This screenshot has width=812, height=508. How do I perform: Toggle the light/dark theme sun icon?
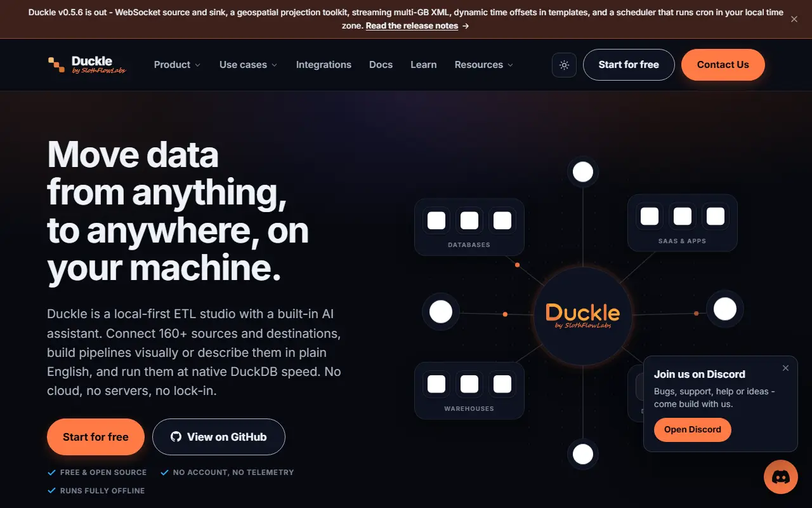(565, 65)
